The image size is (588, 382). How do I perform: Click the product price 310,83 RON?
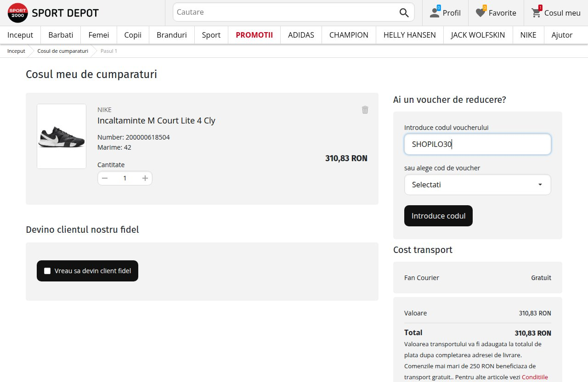pyautogui.click(x=346, y=158)
